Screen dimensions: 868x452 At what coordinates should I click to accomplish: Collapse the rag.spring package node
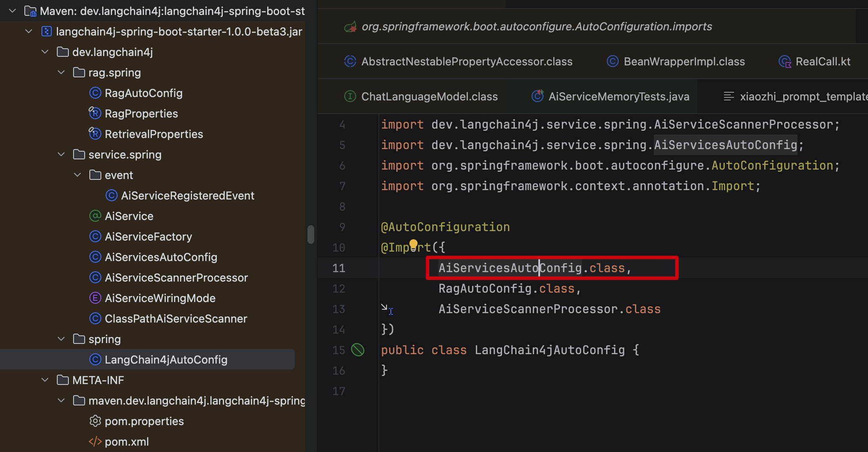[x=61, y=72]
